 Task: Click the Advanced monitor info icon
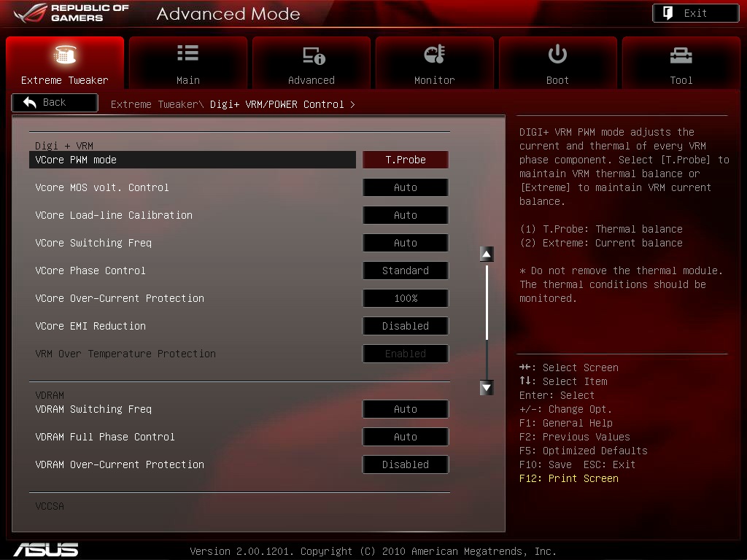[x=314, y=55]
